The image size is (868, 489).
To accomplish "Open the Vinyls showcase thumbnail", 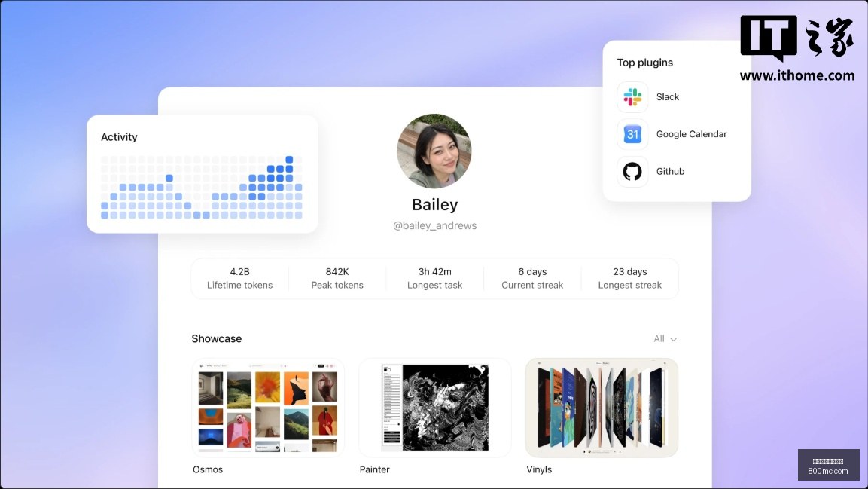I will [x=602, y=408].
